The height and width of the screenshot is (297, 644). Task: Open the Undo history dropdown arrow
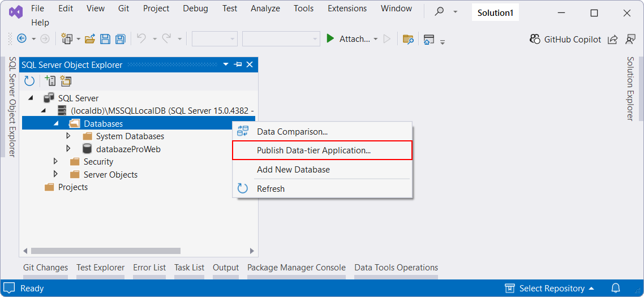[x=155, y=39]
